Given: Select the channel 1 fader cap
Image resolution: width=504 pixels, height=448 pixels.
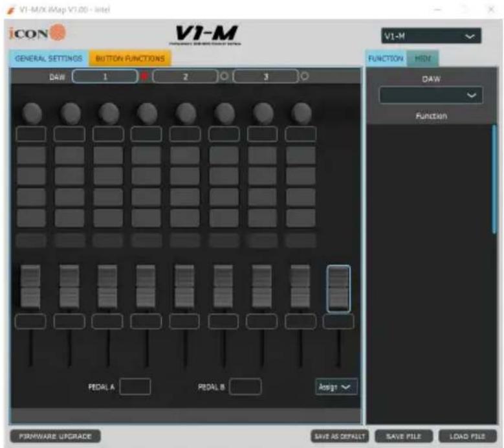Looking at the screenshot, I should click(30, 286).
